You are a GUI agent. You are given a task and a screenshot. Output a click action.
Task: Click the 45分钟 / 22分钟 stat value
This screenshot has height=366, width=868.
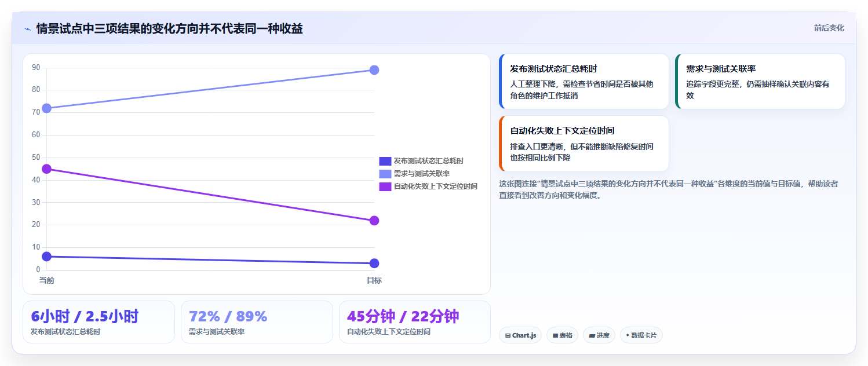(403, 317)
